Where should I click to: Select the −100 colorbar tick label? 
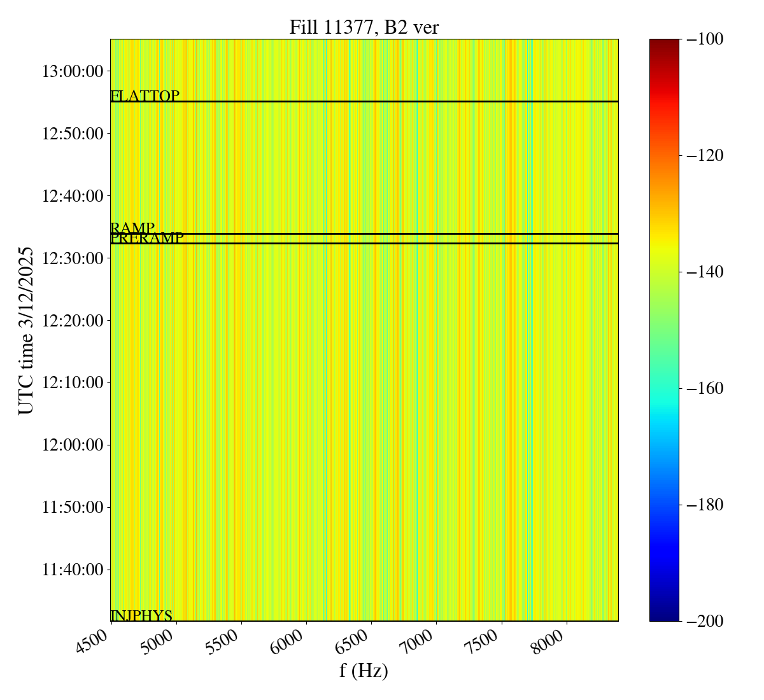pos(705,39)
